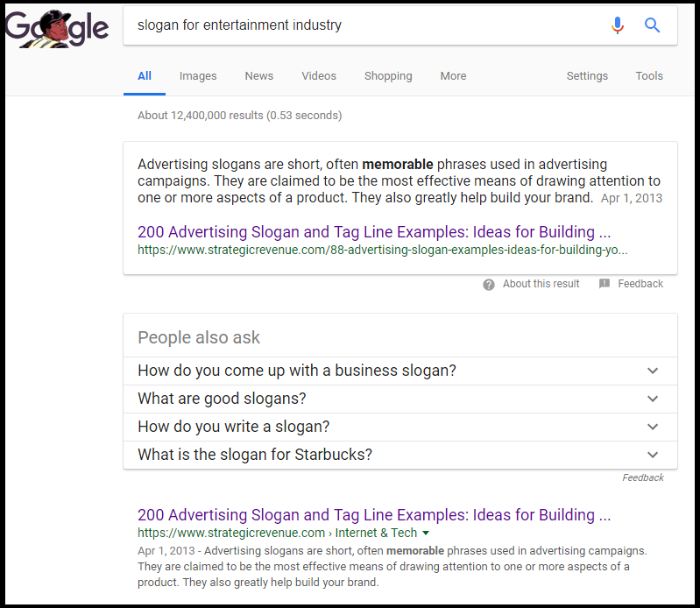
Task: Switch to the News tab
Action: 259,76
